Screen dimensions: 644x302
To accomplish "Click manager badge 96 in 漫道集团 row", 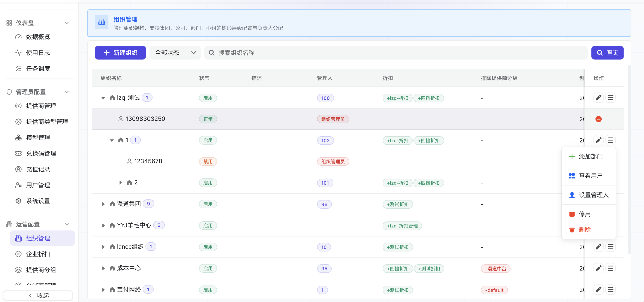I will [324, 204].
